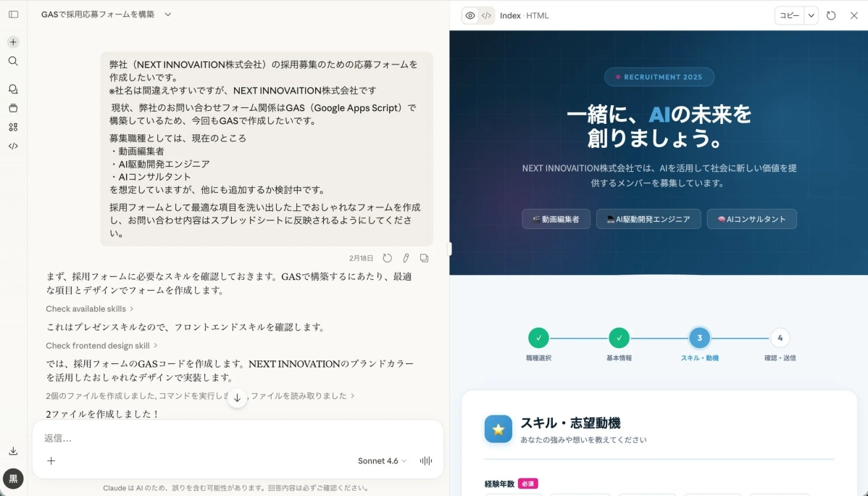
Task: Expand the コピー button dropdown arrow
Action: pos(811,15)
